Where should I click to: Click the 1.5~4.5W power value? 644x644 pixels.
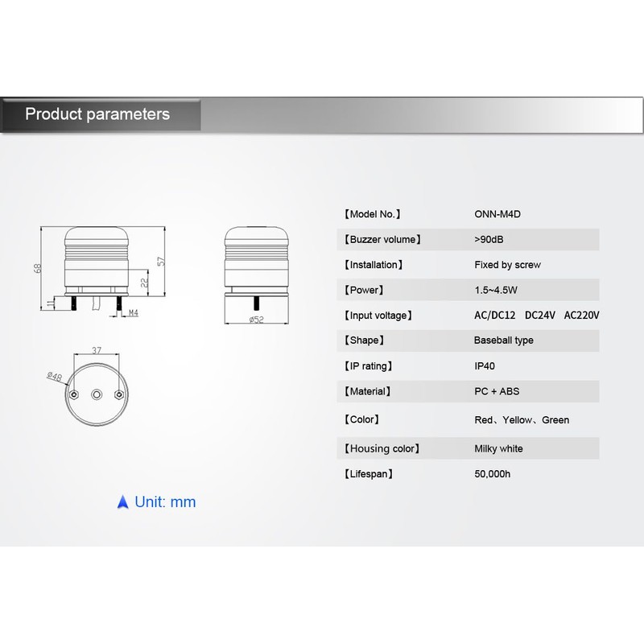click(496, 290)
